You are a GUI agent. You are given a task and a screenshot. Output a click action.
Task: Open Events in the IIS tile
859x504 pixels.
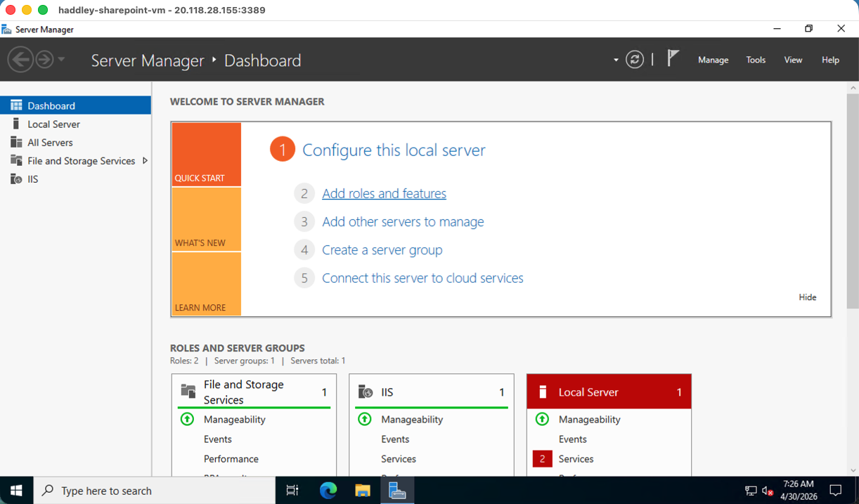395,439
